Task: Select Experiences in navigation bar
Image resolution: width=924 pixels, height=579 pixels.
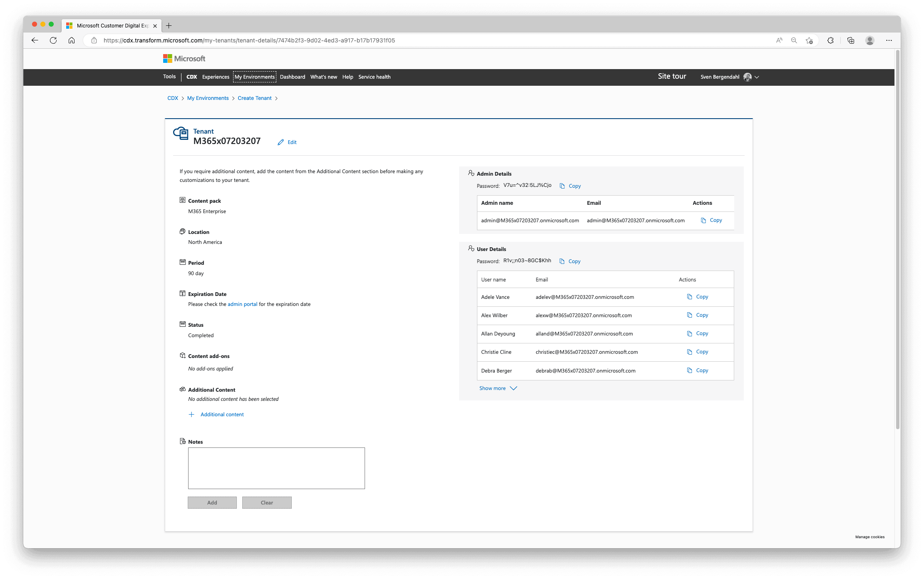Action: [216, 77]
